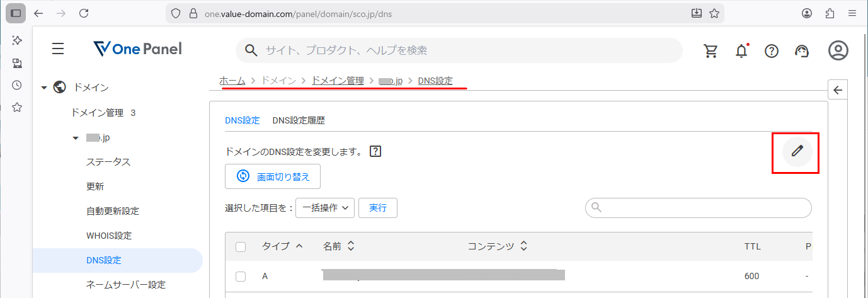Tick the checkbox for the A record row
868x298 pixels.
241,277
